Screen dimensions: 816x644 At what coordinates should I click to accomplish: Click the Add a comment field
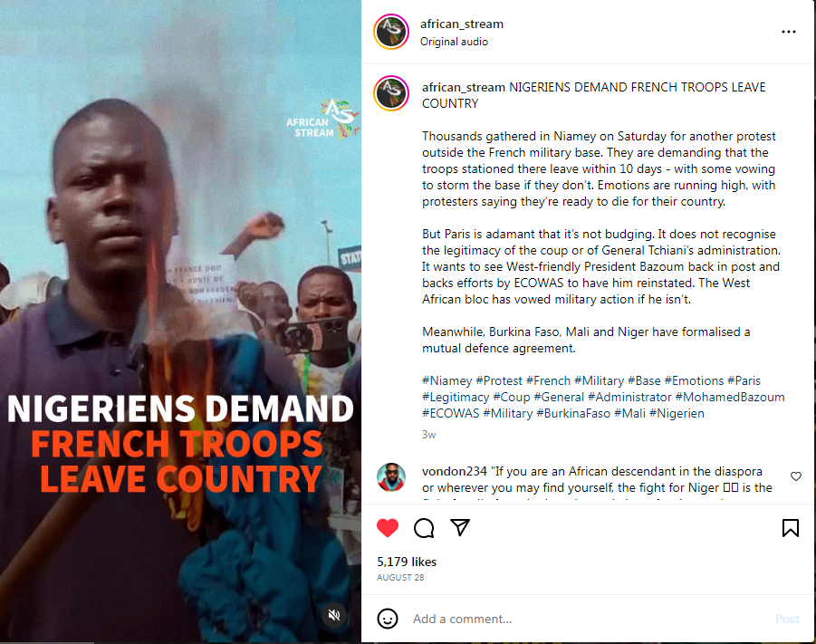tap(588, 619)
